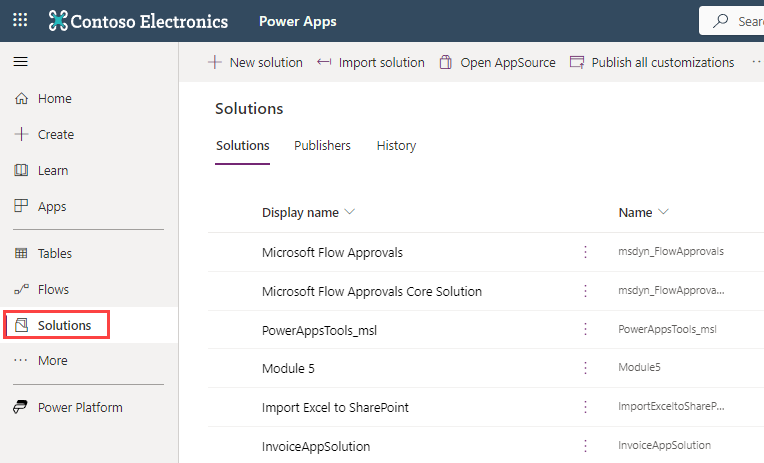Open Import Excel to SharePoint solution
Viewport: 764px width, 463px height.
(x=335, y=407)
